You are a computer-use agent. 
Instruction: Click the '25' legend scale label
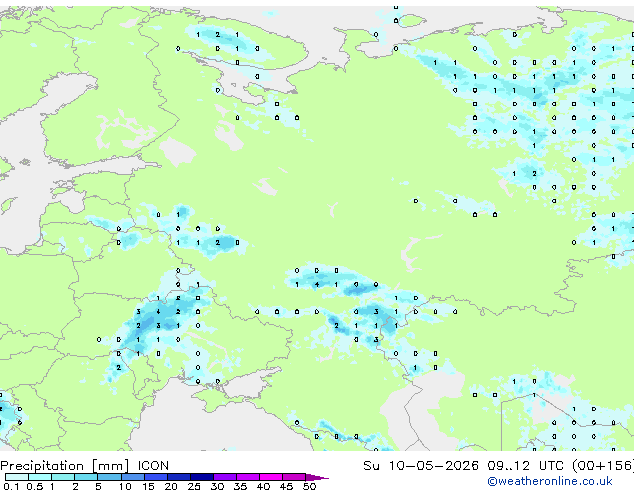coord(194,486)
